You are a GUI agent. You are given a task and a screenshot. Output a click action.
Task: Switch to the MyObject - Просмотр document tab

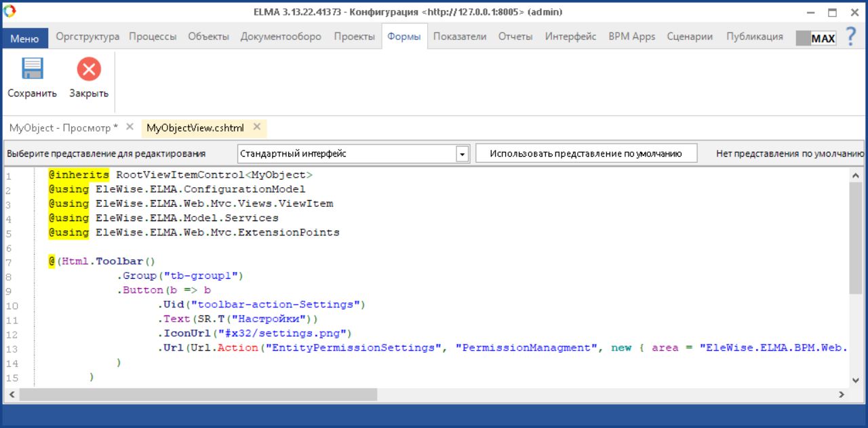[x=64, y=128]
